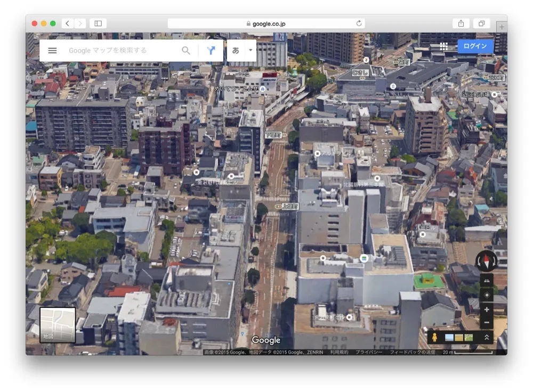Open the Google apps launcher grid
The width and height of the screenshot is (533, 392).
click(443, 46)
